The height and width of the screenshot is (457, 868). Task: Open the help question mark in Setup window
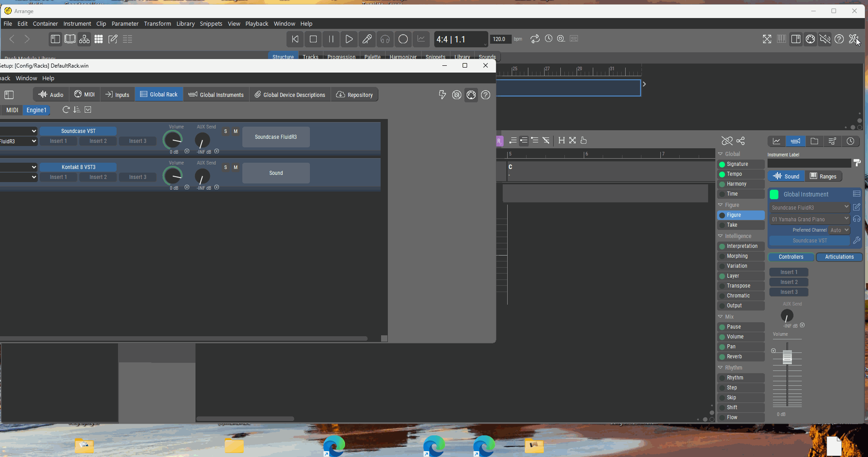[x=486, y=95]
